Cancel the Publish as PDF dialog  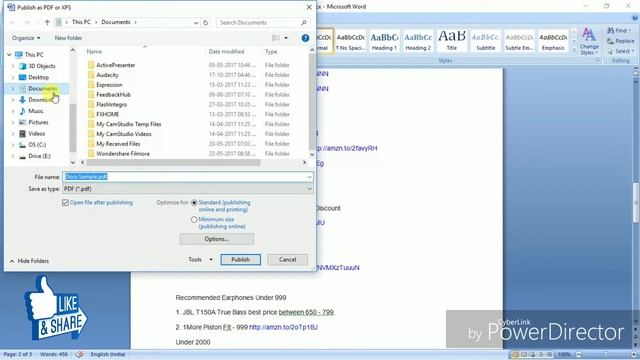tap(287, 260)
